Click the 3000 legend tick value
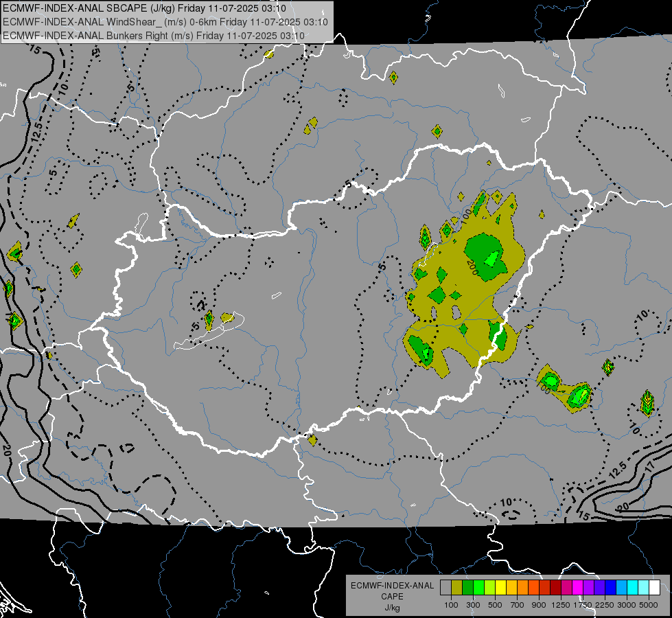Viewport: 672px width, 618px height. coord(627,605)
